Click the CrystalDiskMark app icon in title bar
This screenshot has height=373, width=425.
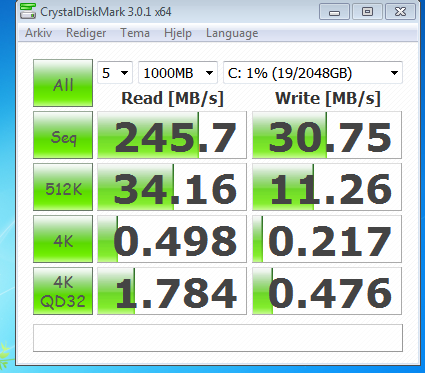coord(28,11)
